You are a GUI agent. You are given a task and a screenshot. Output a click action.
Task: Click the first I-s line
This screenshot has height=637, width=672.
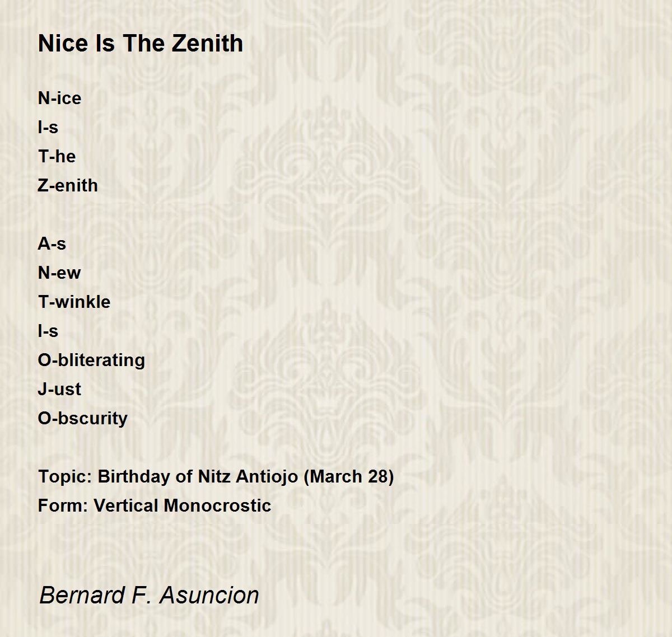(48, 127)
